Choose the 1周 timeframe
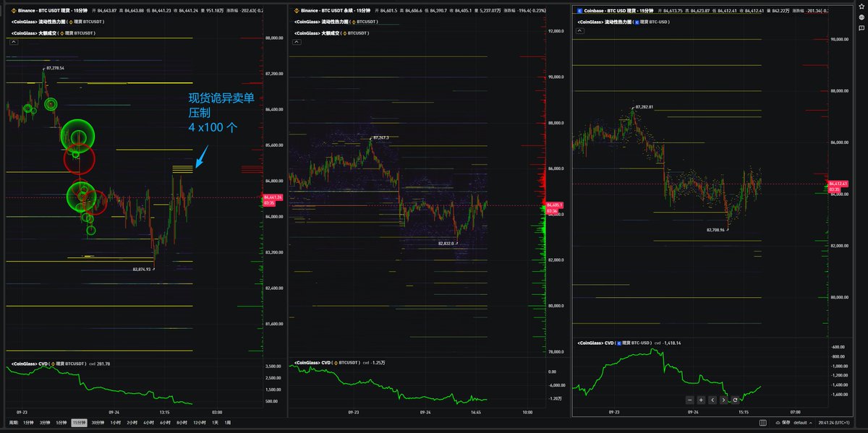The height and width of the screenshot is (433, 868). point(228,422)
